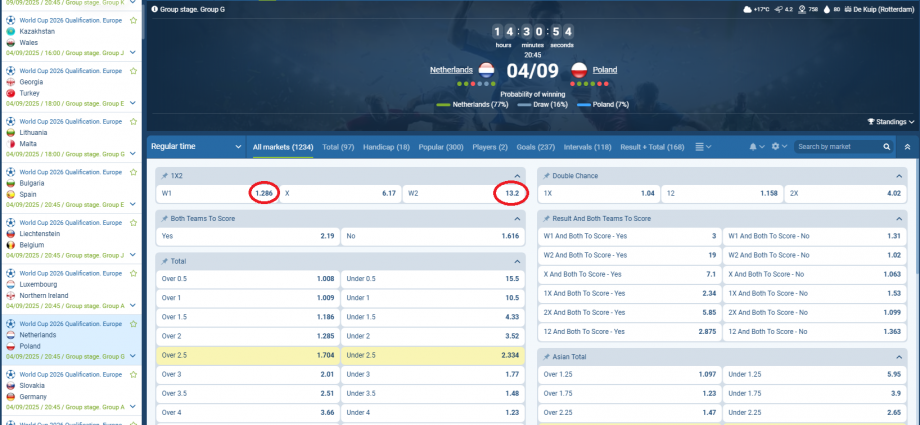The image size is (920, 425).
Task: Open the notification bell menu
Action: [x=757, y=147]
